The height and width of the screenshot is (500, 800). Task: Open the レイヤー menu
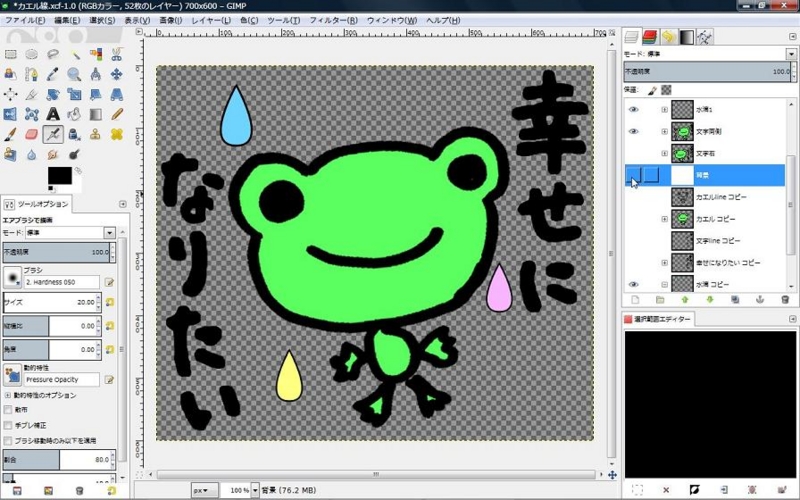[x=211, y=20]
